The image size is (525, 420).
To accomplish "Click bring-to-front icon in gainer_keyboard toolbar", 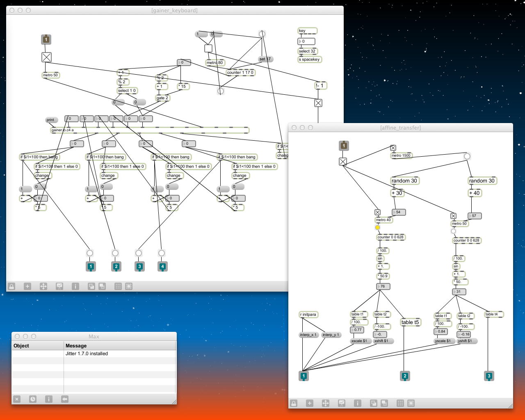I will point(91,286).
